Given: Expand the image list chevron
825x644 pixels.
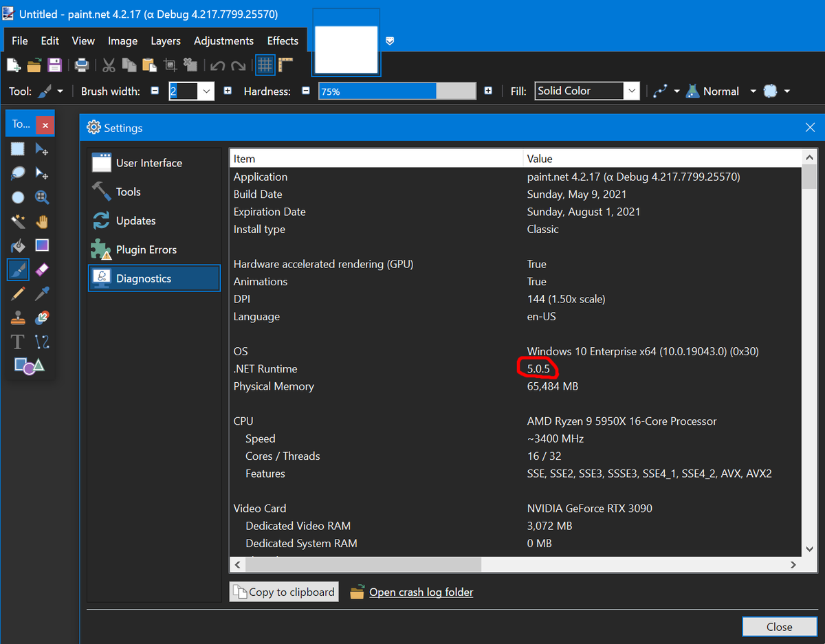Looking at the screenshot, I should [390, 41].
